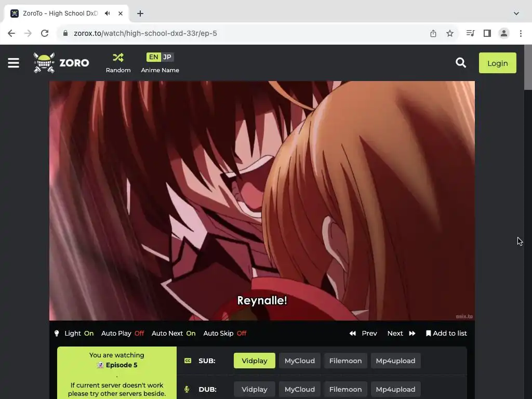Share this page icon

(433, 33)
